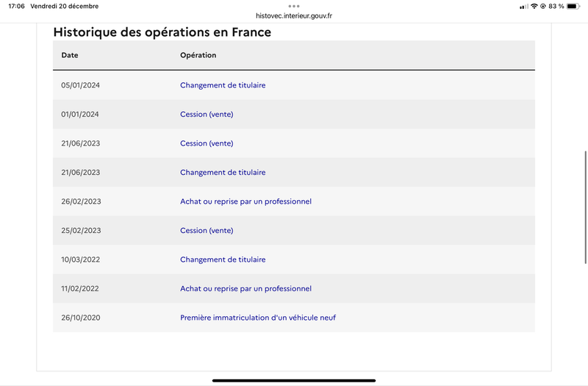The image size is (588, 386).
Task: Tap the battery icon in status bar
Action: [x=573, y=6]
